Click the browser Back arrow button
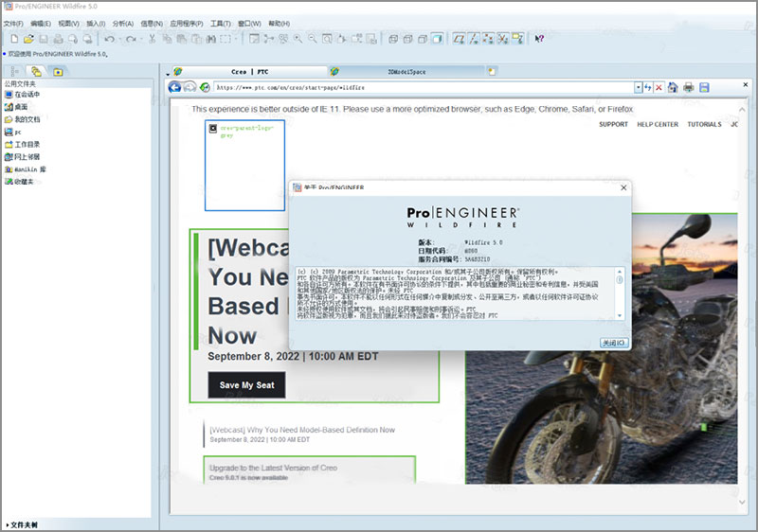Image resolution: width=758 pixels, height=532 pixels. [x=174, y=87]
